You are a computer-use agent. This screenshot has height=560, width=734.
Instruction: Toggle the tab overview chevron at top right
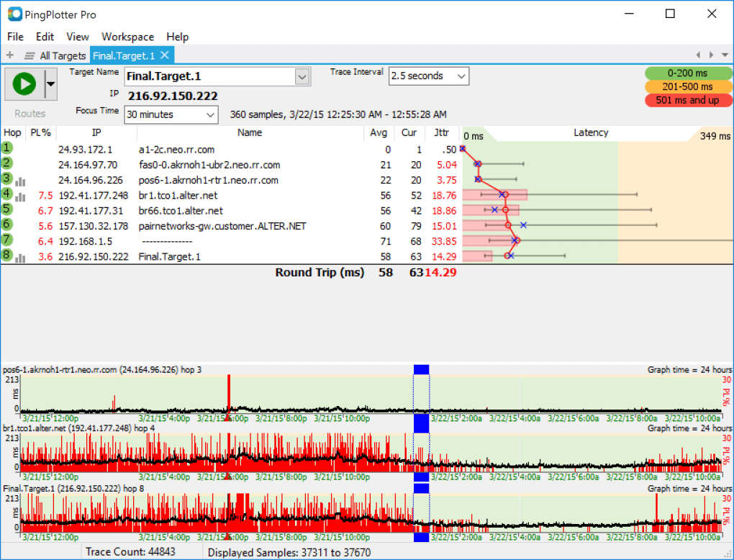point(724,54)
